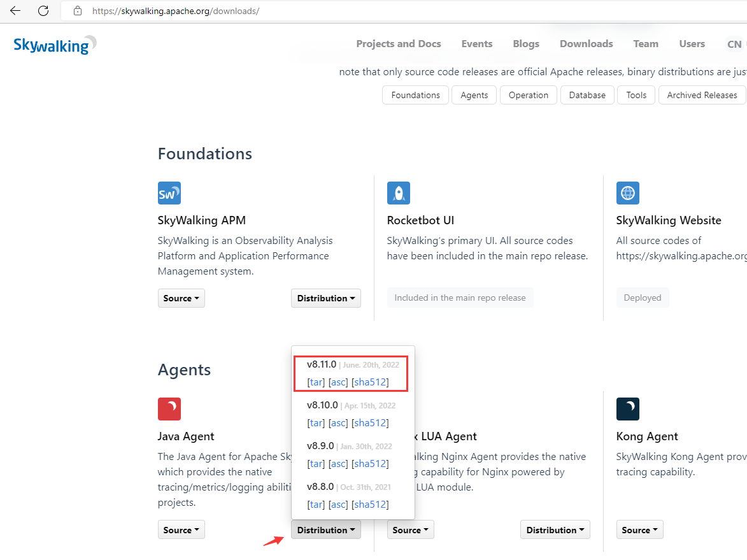Expand SkyWalking APM Source dropdown
The image size is (747, 560).
181,298
